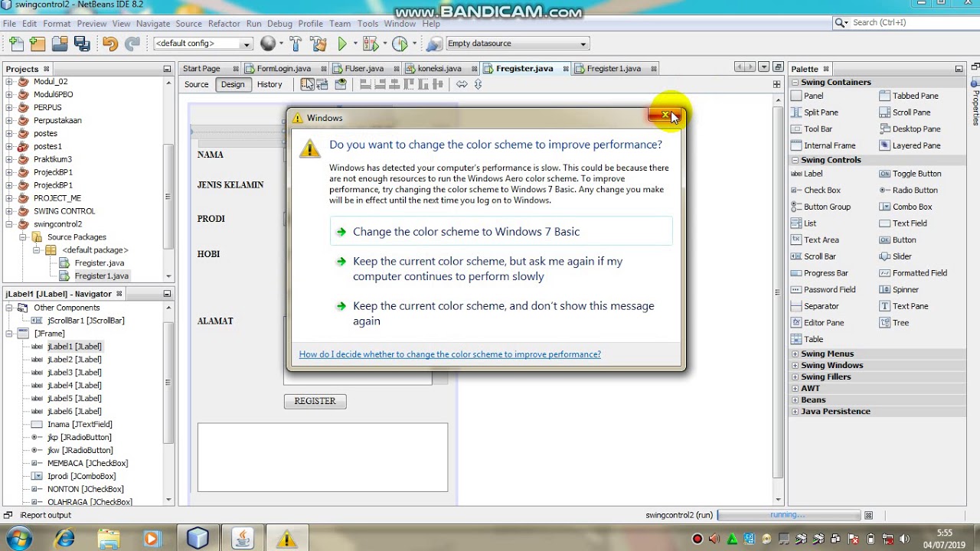Expand the AWT palette section
980x551 pixels.
point(795,388)
